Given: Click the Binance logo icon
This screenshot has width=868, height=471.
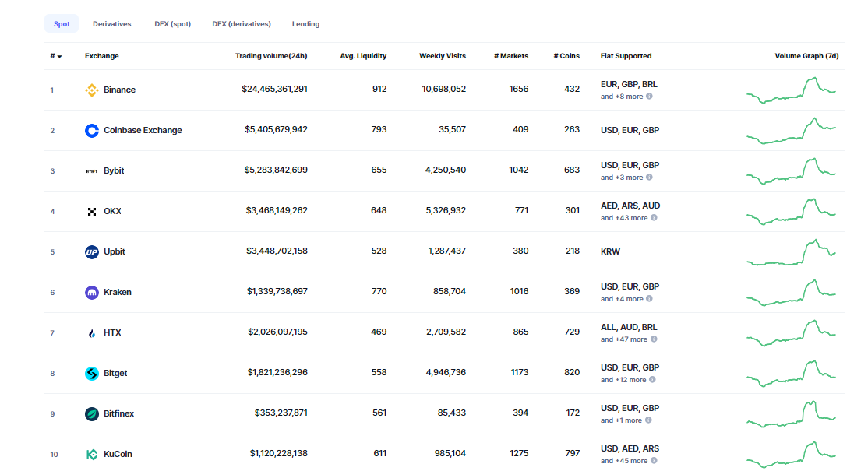Looking at the screenshot, I should 92,90.
